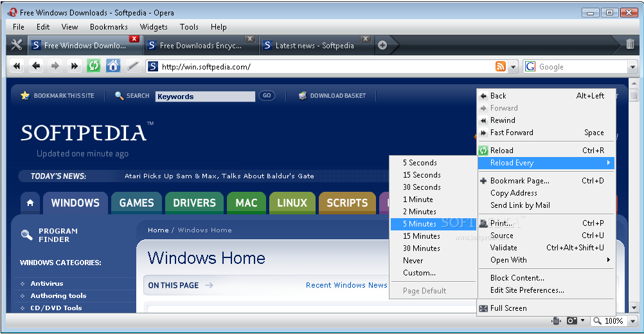Open the SCRIPTS category tab
644x334 pixels.
pos(347,203)
